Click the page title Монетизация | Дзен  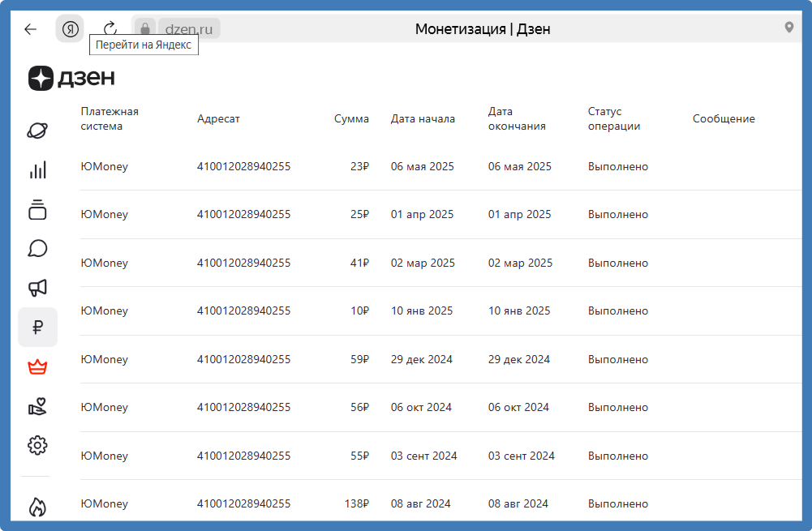point(482,29)
